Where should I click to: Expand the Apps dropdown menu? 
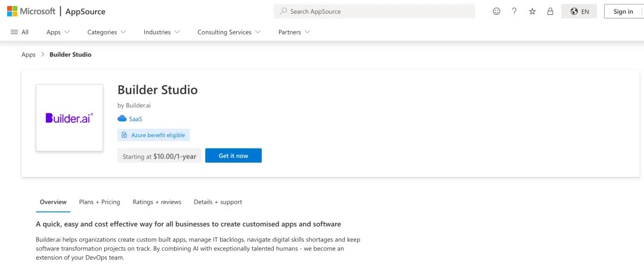tap(58, 32)
